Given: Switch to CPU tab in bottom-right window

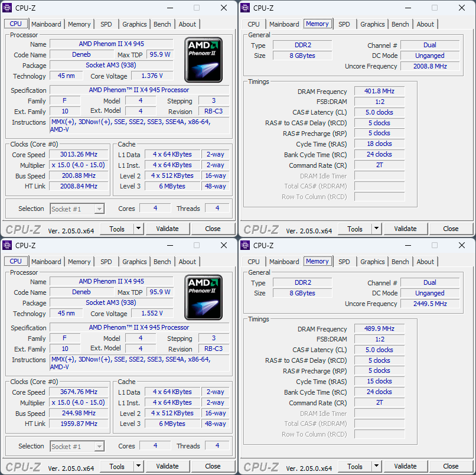Looking at the screenshot, I should coord(253,262).
